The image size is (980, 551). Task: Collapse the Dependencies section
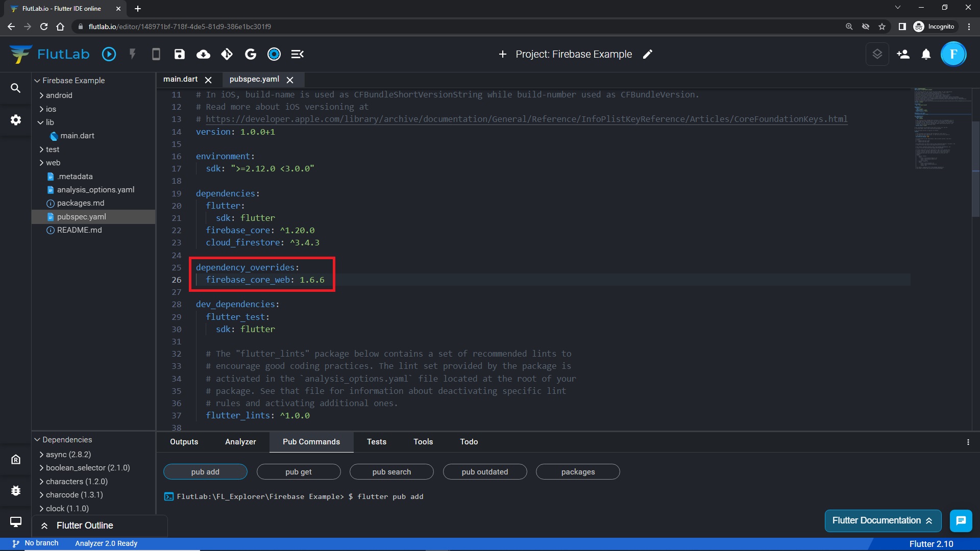click(x=37, y=440)
